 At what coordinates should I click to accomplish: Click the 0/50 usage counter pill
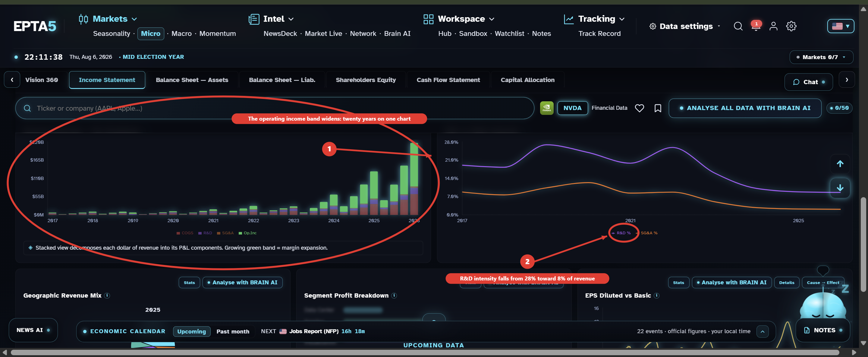coord(839,108)
